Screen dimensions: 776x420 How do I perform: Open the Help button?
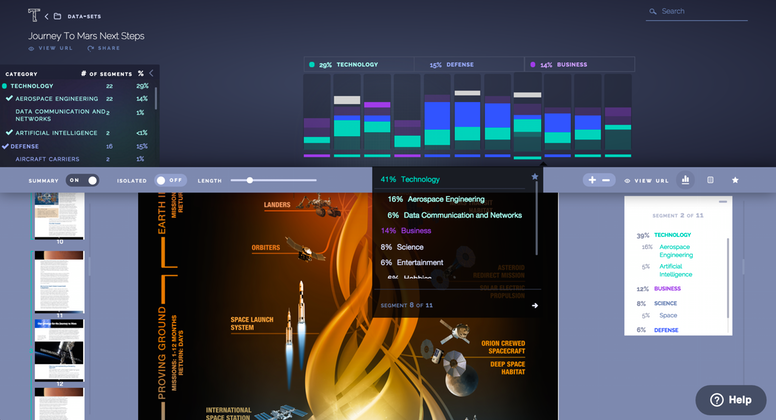pyautogui.click(x=731, y=400)
